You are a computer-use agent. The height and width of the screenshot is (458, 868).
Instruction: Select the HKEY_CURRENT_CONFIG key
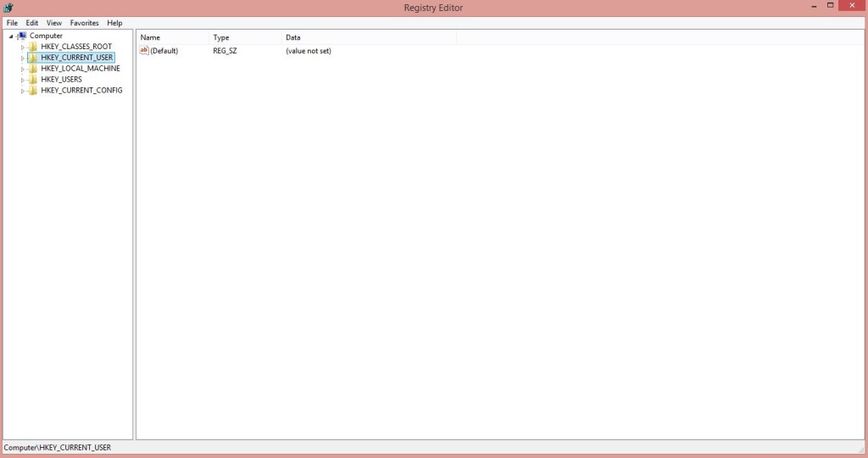click(81, 90)
